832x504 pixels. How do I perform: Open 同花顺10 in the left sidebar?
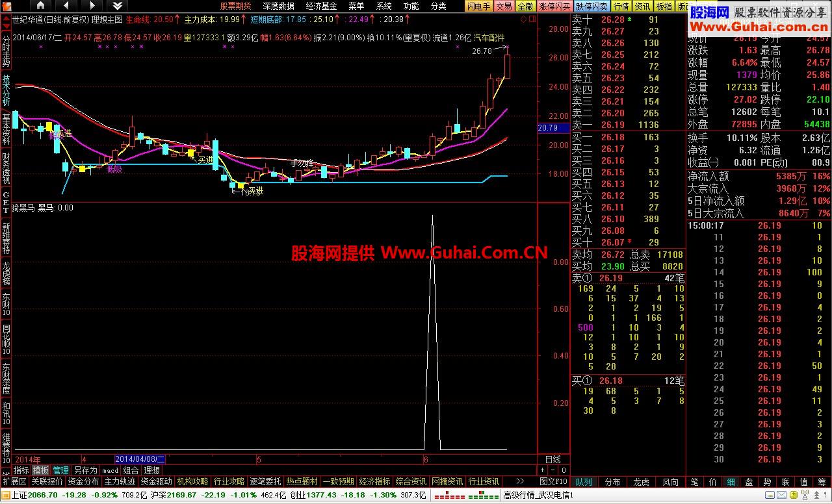[x=6, y=339]
